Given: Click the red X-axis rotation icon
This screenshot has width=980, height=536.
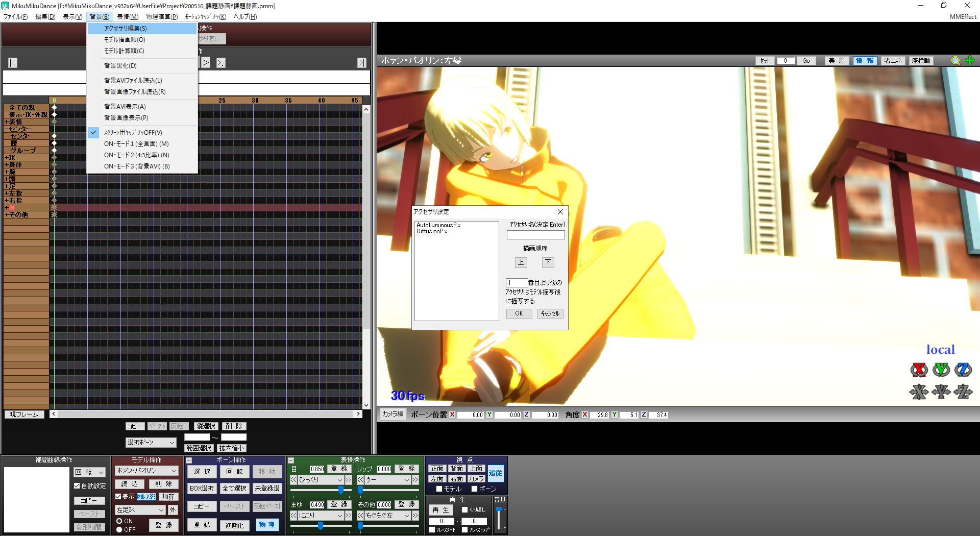Looking at the screenshot, I should 919,370.
